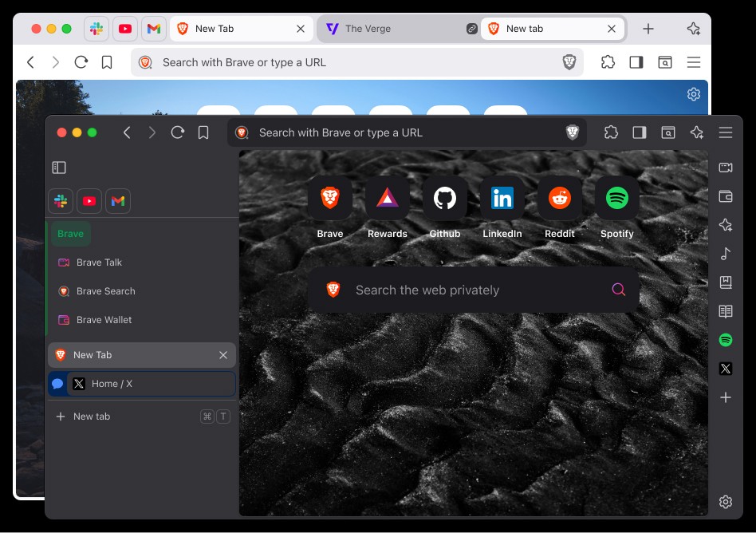Open Leo AI sparkle icon in right sidebar
This screenshot has width=756, height=533.
[725, 225]
